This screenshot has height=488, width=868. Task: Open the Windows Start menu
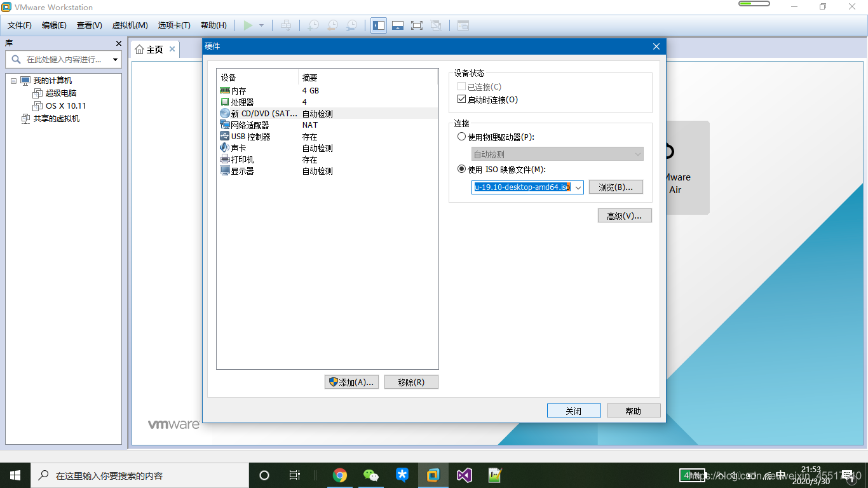point(15,475)
